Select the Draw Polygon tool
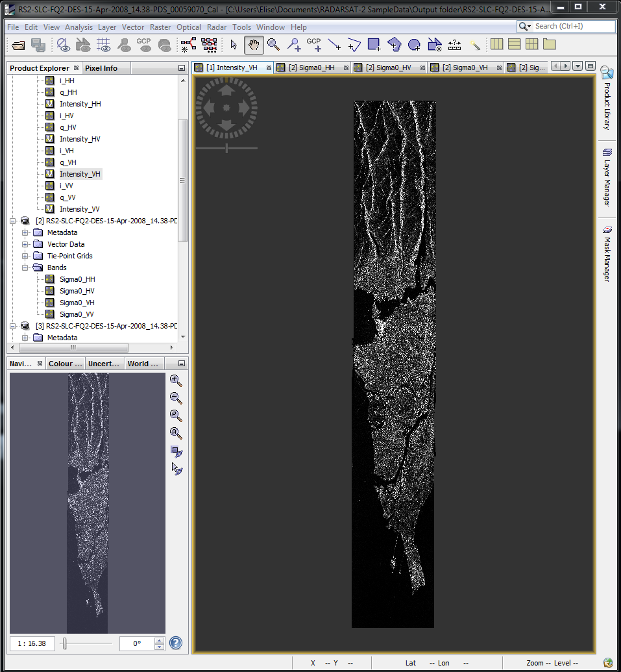This screenshot has width=621, height=672. (x=394, y=45)
